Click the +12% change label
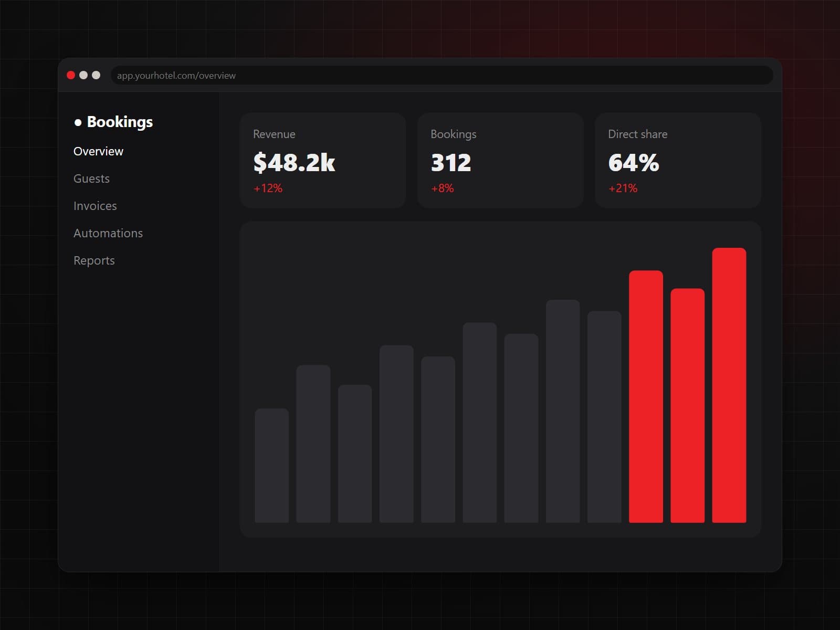The image size is (840, 630). 268,188
